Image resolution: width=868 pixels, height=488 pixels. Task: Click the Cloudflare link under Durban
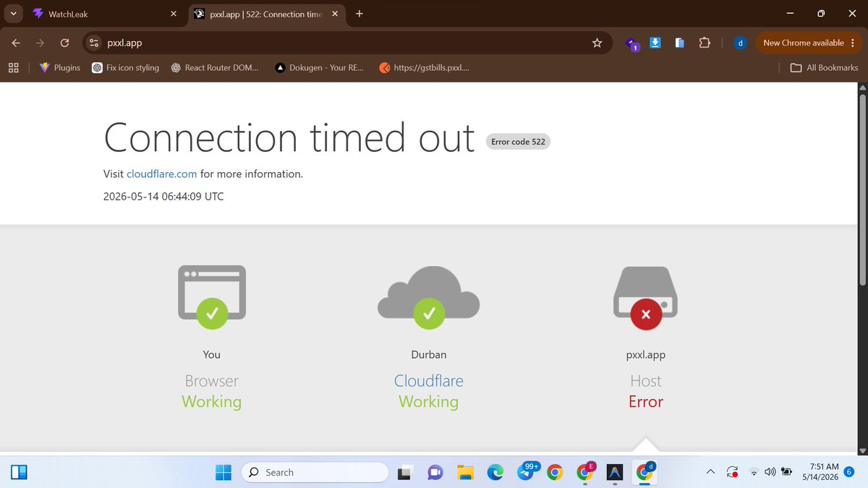tap(429, 381)
